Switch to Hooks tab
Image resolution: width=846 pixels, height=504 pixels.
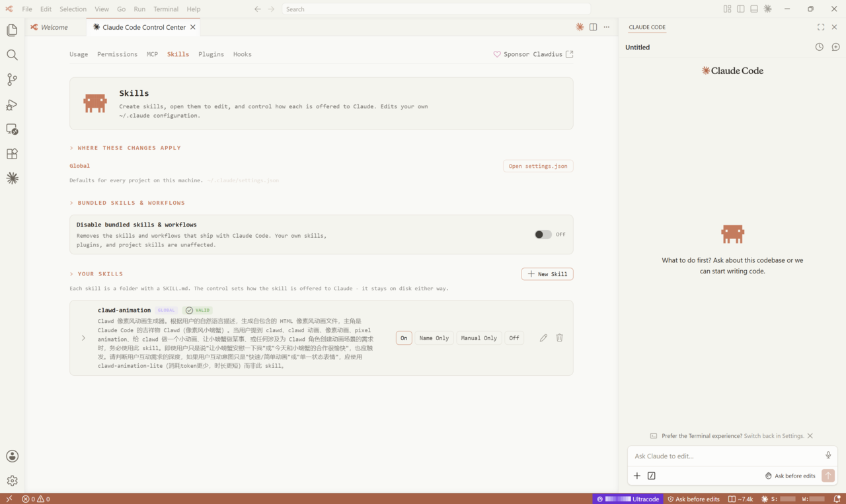pyautogui.click(x=243, y=54)
